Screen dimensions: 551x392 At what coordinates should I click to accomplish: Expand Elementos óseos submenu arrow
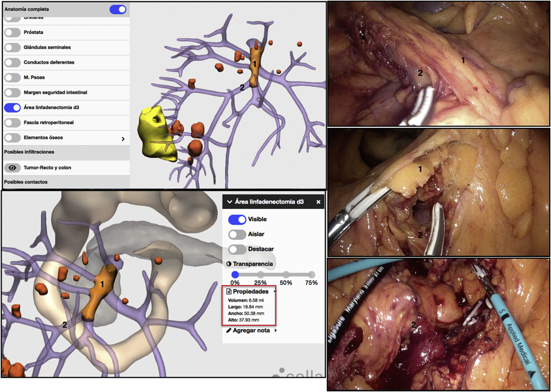coord(123,139)
